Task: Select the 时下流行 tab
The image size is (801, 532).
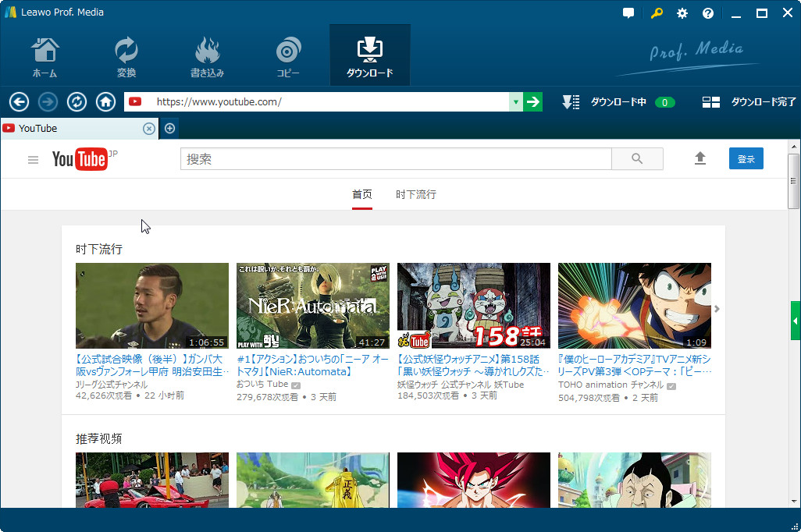Action: [x=416, y=194]
